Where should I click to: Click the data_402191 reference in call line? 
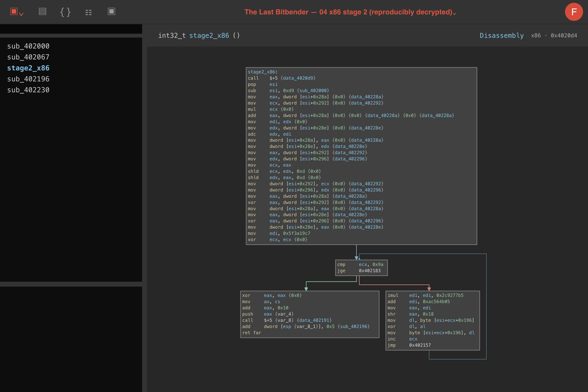click(314, 320)
